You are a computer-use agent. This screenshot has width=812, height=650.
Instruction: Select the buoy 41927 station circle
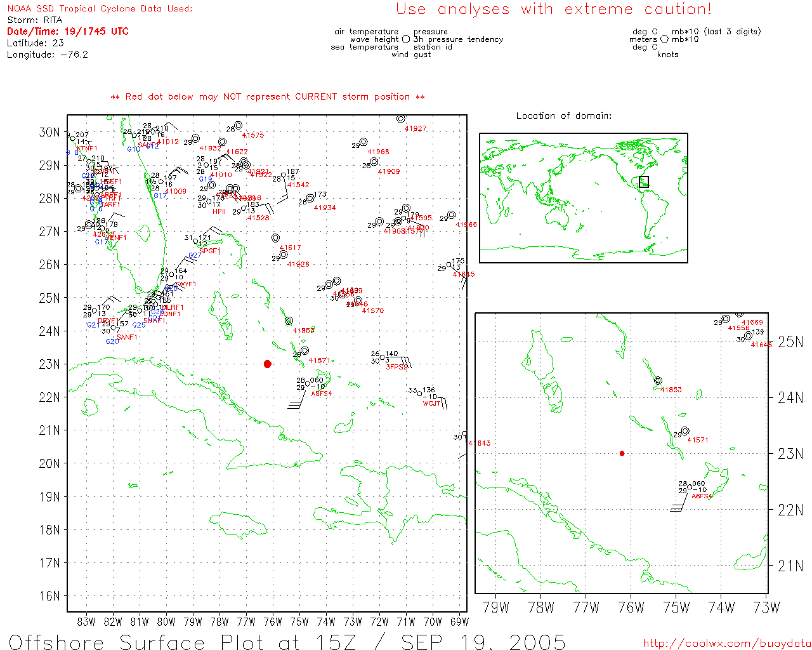click(400, 119)
